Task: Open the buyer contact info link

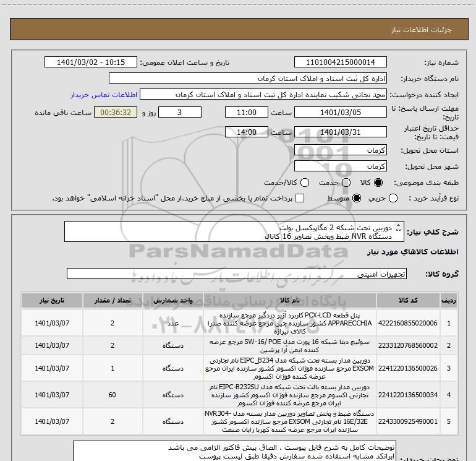Action: [104, 95]
